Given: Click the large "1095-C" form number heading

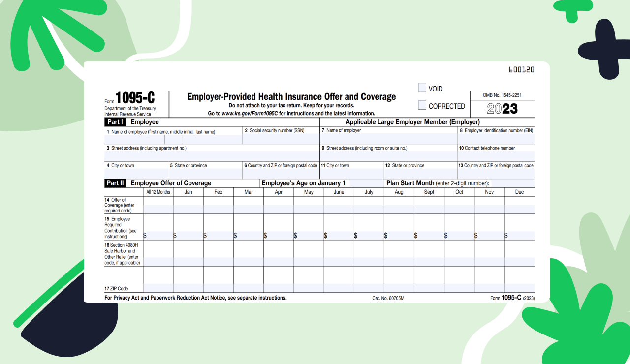Looking at the screenshot, I should pos(135,98).
